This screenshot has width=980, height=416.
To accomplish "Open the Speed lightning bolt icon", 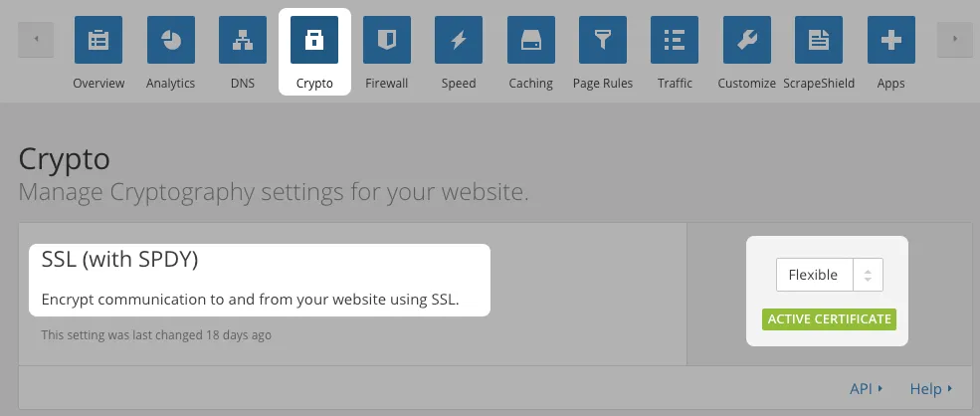I will pyautogui.click(x=459, y=40).
